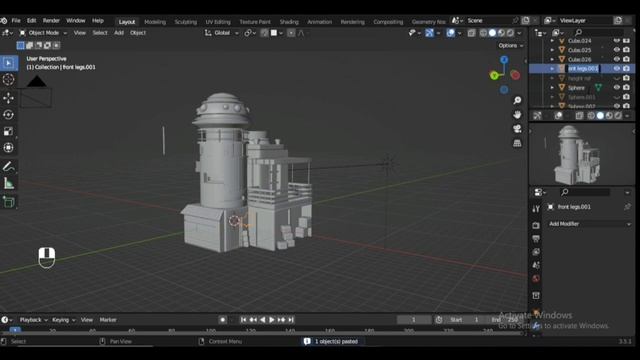Open the viewport Add menu

pos(119,33)
